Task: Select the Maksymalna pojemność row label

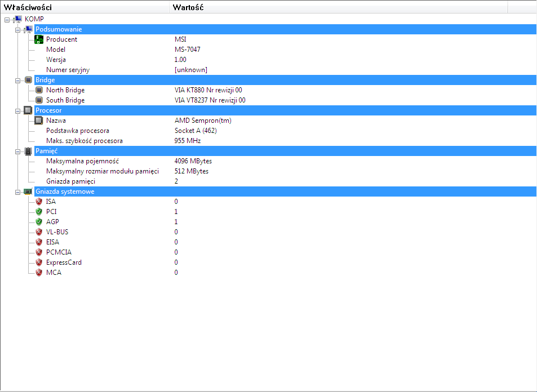Action: 82,161
